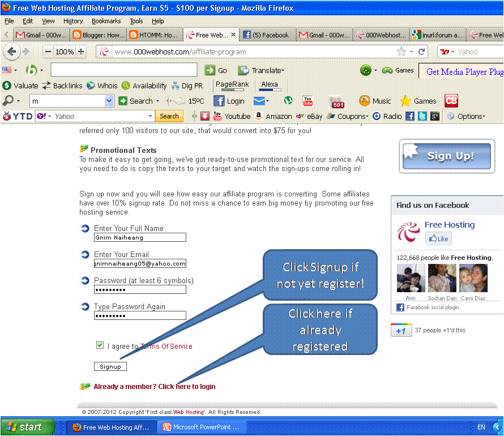The height and width of the screenshot is (436, 504).
Task: Open the Music toolbar icon
Action: (x=375, y=101)
